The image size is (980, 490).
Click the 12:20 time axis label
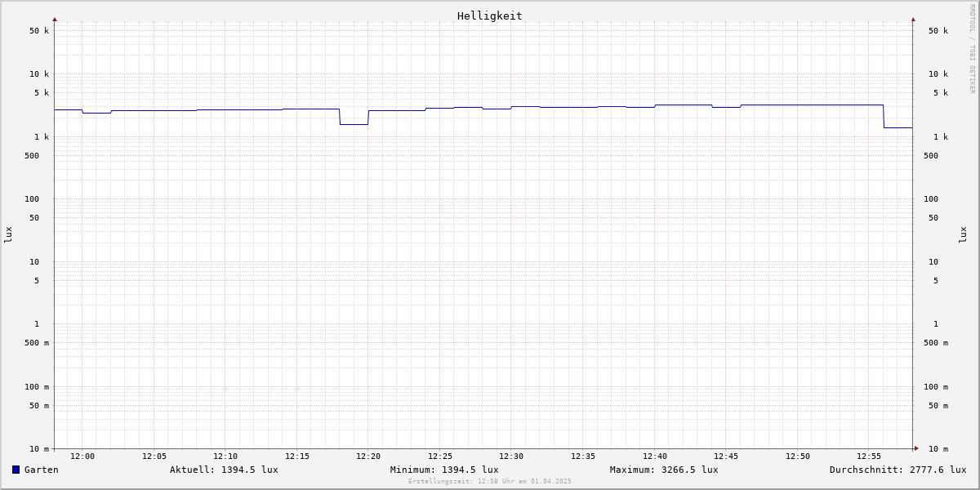(x=368, y=457)
